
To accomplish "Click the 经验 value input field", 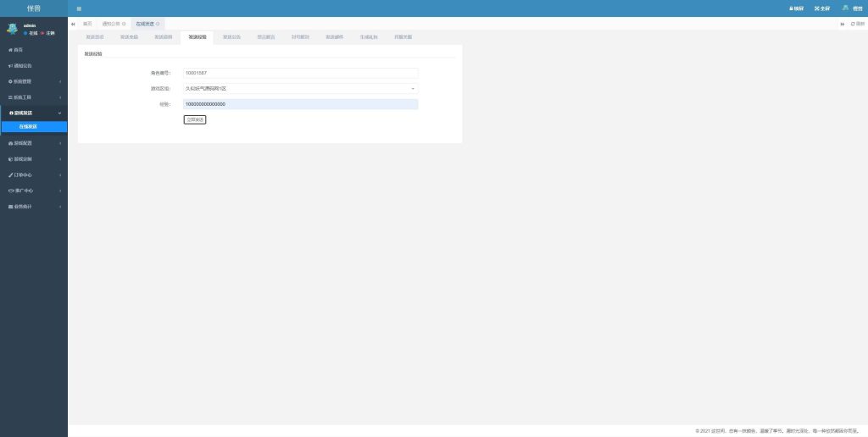I will pos(300,104).
